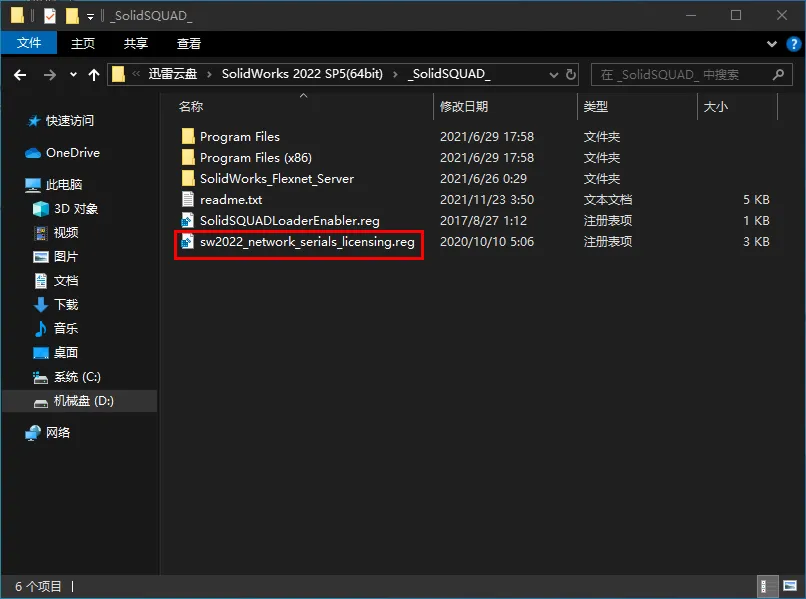Expand chevron after 迅雷云盘 breadcrumb

[x=209, y=75]
